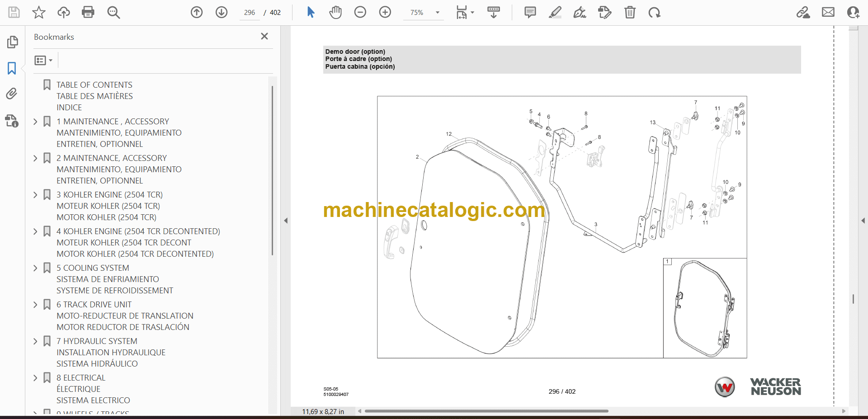The image size is (868, 419).
Task: Select the Hand pan tool
Action: [335, 12]
